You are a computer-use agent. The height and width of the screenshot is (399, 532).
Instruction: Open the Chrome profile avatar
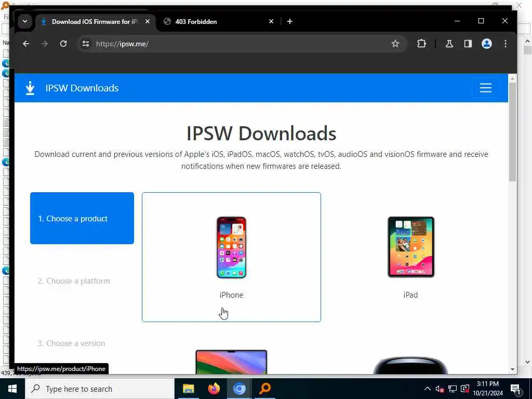pos(486,44)
